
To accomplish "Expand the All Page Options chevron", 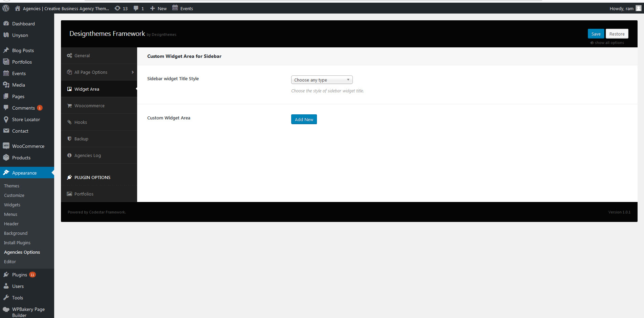I will [x=133, y=72].
